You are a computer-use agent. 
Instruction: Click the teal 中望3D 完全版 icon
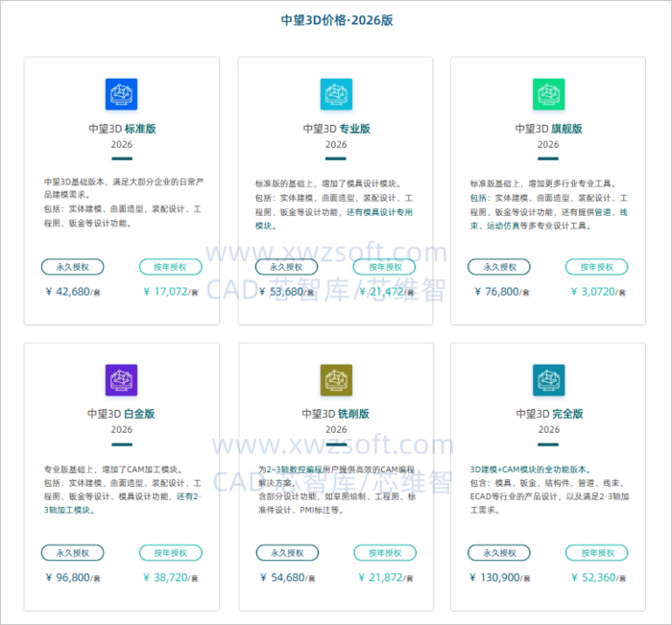(548, 380)
